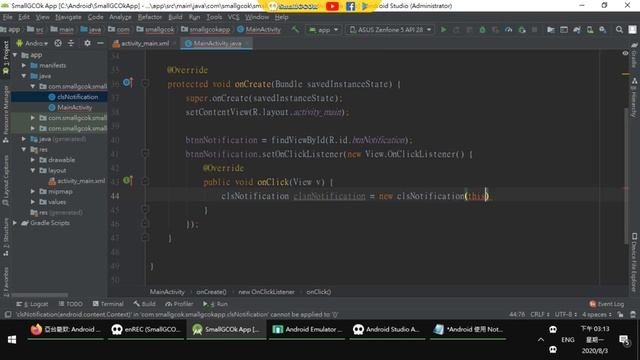
Task: Switch to activity_main.xml editor tab
Action: pos(144,43)
